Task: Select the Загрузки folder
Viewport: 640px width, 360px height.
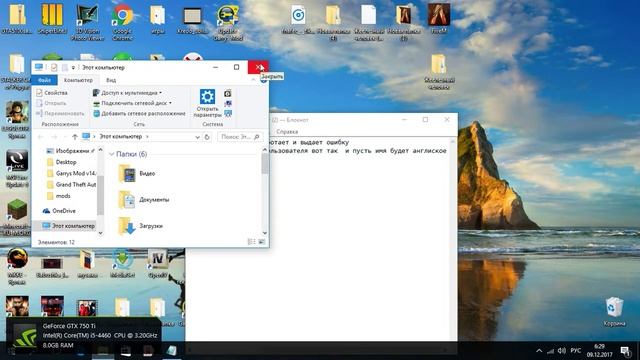Action: click(141, 226)
